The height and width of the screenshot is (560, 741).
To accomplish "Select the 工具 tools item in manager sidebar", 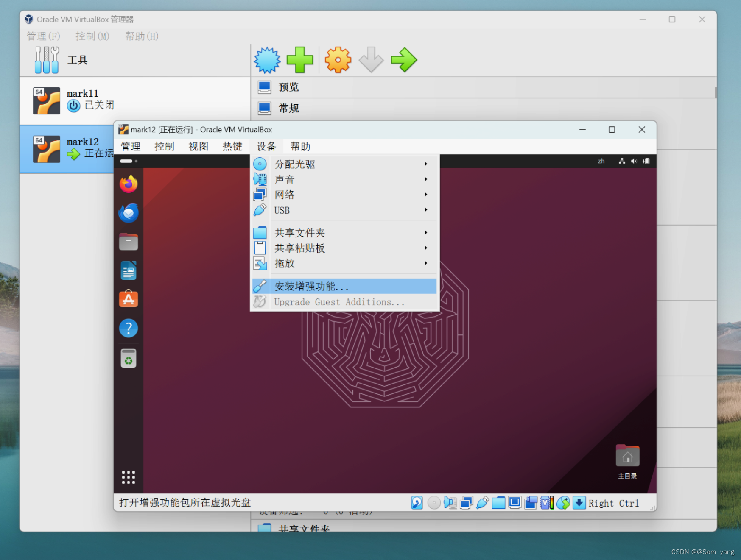I will point(135,60).
